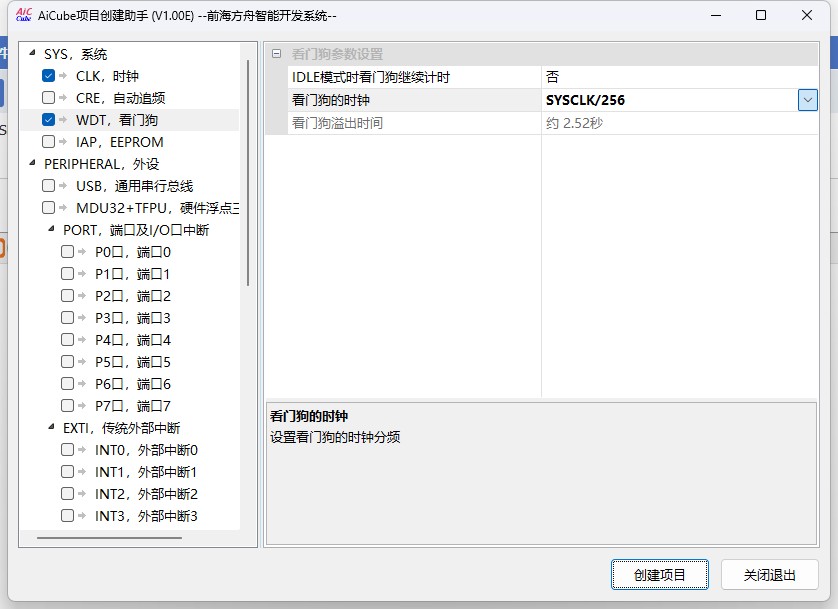The width and height of the screenshot is (838, 609).
Task: Check the P7口 端口7 checkbox
Action: click(67, 405)
